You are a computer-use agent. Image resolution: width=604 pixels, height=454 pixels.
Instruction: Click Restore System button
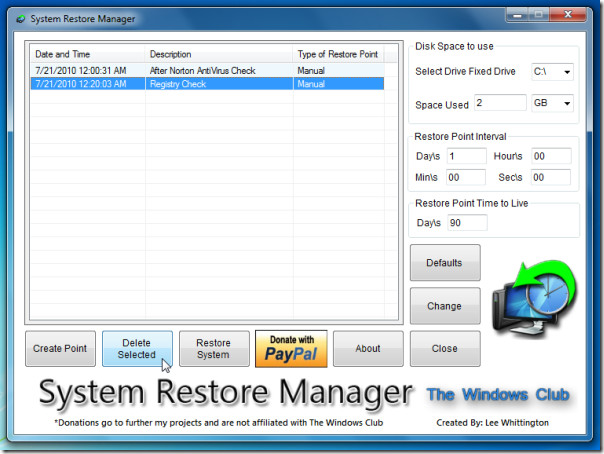pyautogui.click(x=214, y=348)
